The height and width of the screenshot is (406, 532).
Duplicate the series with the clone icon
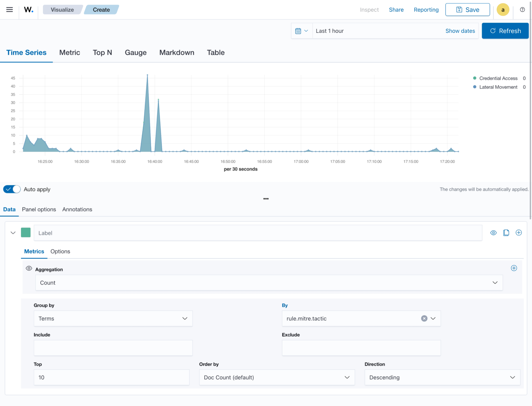[x=506, y=232]
